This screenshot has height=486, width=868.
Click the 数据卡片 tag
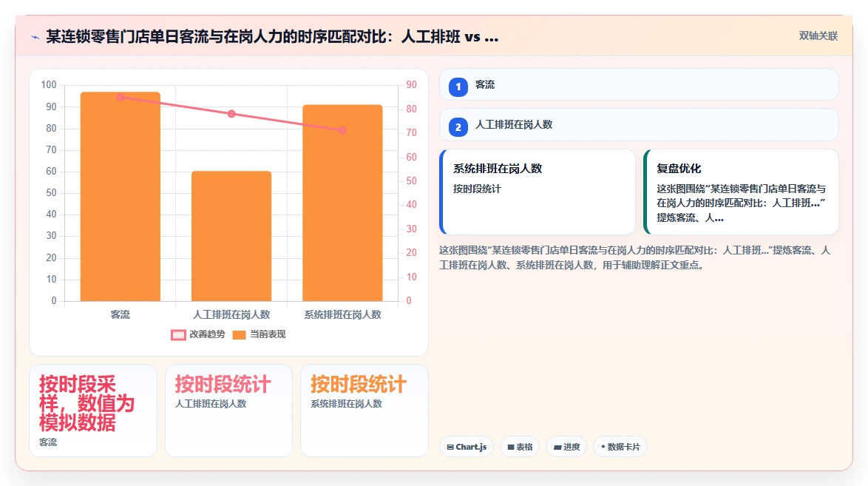tap(620, 447)
